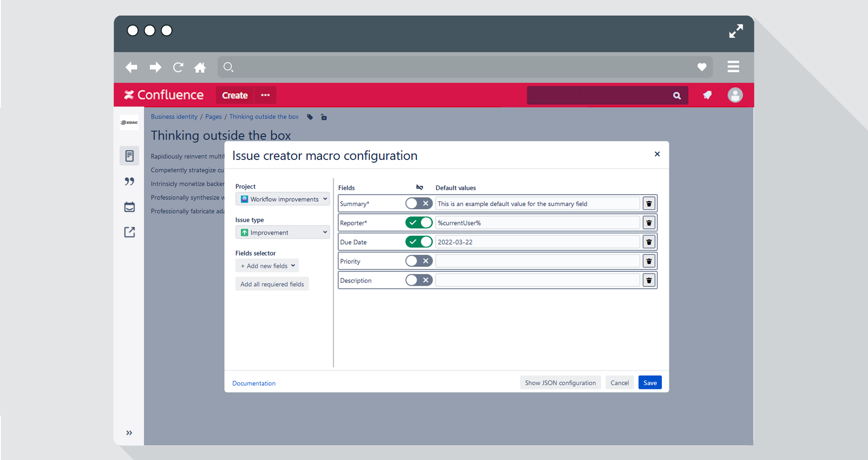
Task: Toggle the Summary field switch on
Action: pyautogui.click(x=419, y=203)
